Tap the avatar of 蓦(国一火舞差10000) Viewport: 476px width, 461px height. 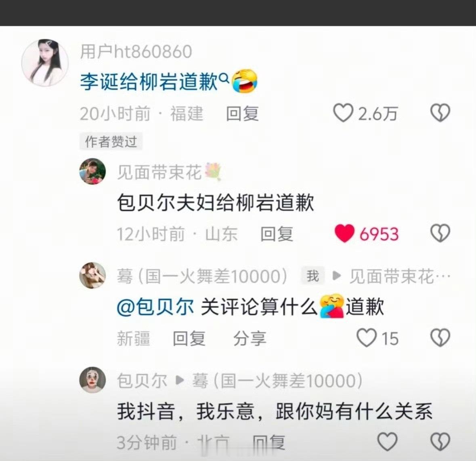(x=92, y=275)
